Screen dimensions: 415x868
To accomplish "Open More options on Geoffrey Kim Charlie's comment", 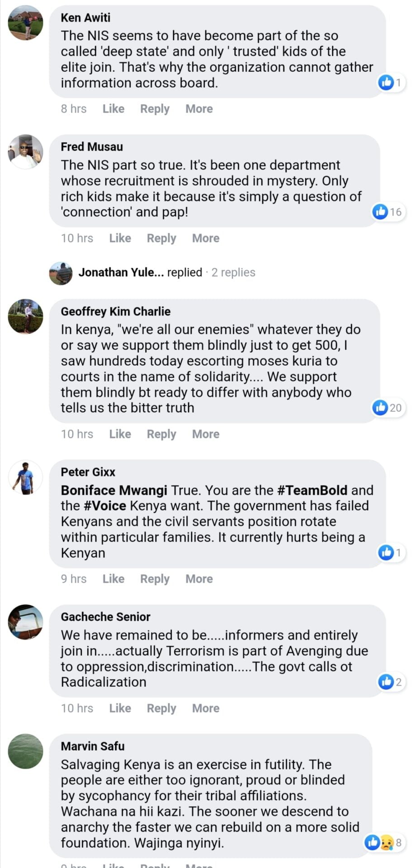I will click(x=206, y=434).
